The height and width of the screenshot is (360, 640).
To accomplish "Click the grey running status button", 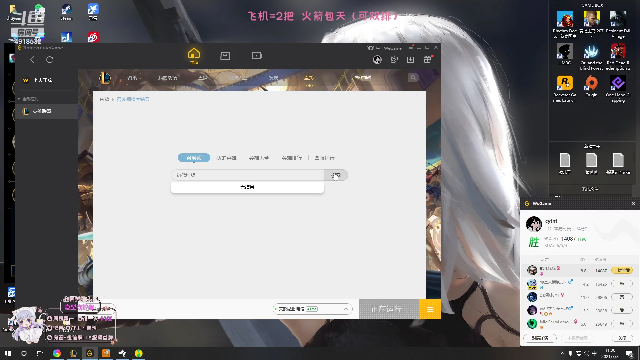I will coord(389,309).
